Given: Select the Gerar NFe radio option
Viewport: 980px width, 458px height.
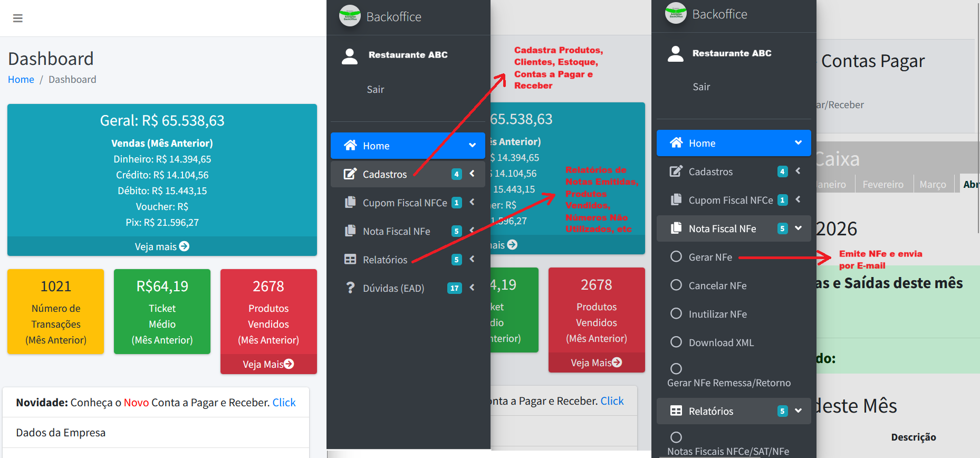Looking at the screenshot, I should pos(676,257).
